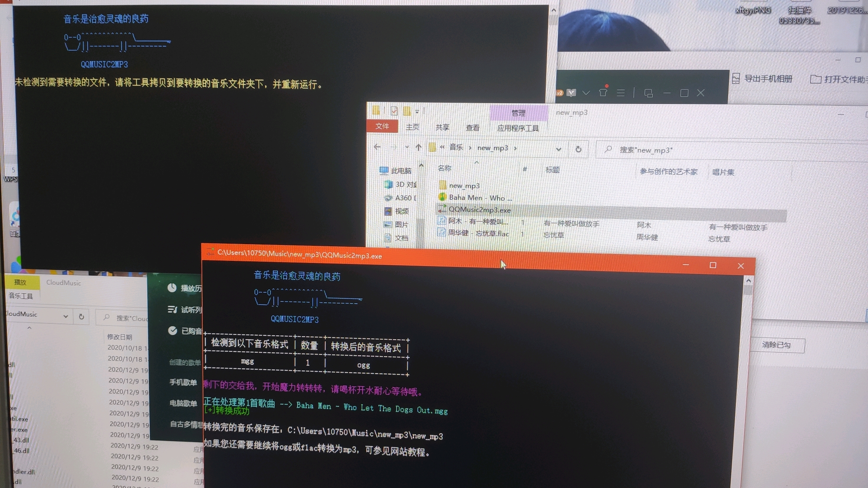Image resolution: width=868 pixels, height=488 pixels.
Task: Sort by 修改日期 column in CloudMusic window
Action: [x=120, y=337]
